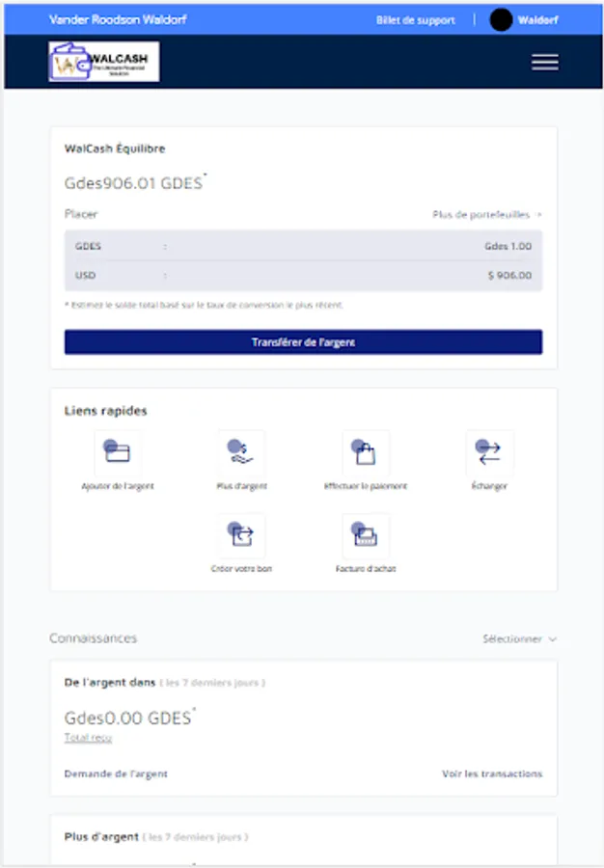
Task: Open the Ajouter de l'argent icon
Action: (118, 452)
